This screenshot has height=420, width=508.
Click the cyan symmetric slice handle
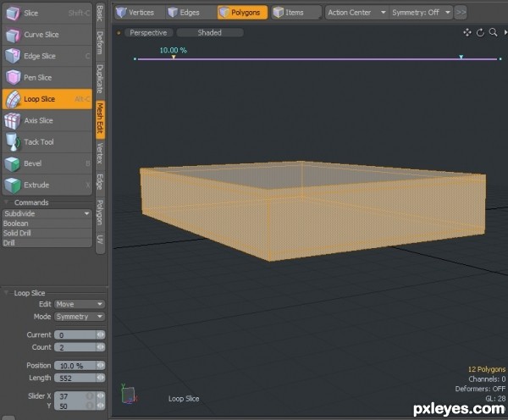point(461,57)
